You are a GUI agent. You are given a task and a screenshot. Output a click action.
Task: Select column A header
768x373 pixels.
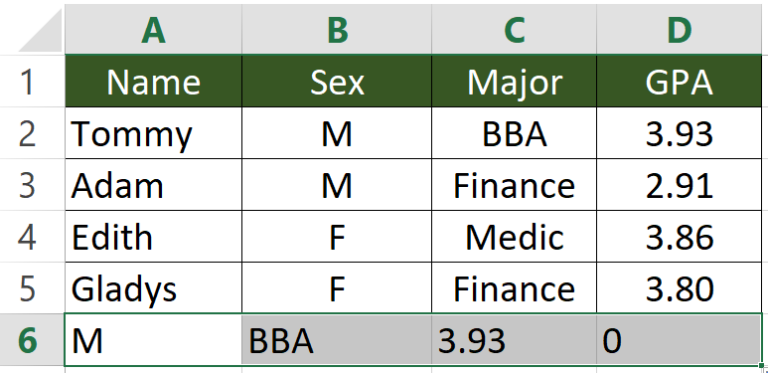tap(153, 29)
